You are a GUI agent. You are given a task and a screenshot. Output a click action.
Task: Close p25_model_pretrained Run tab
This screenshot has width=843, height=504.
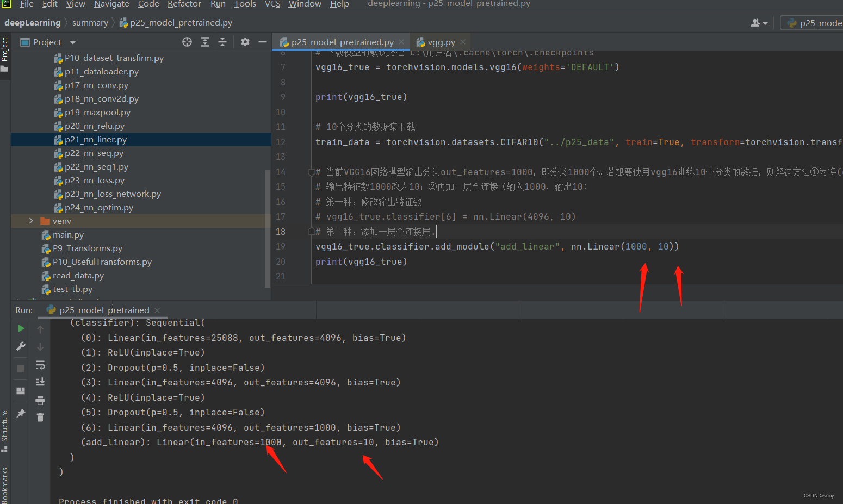(x=157, y=310)
